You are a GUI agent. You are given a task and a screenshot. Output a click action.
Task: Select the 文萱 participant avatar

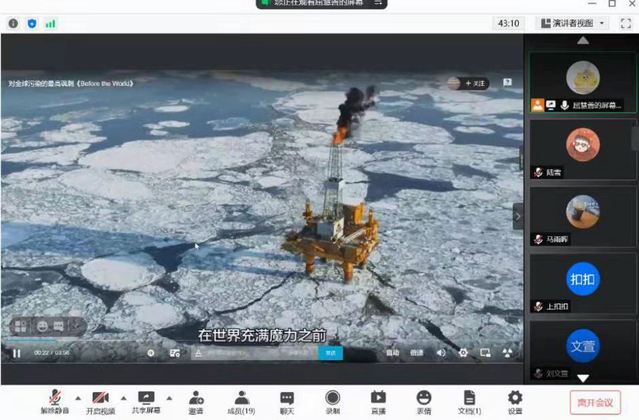click(583, 346)
